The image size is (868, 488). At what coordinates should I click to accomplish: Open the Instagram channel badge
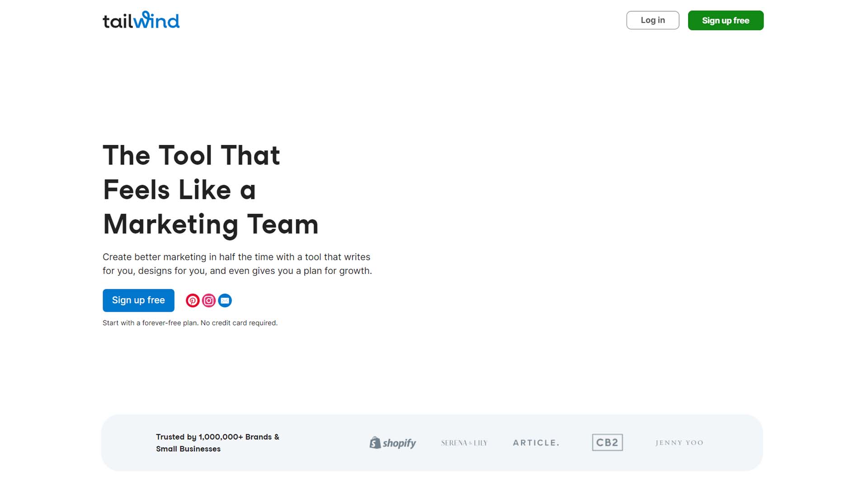click(208, 300)
